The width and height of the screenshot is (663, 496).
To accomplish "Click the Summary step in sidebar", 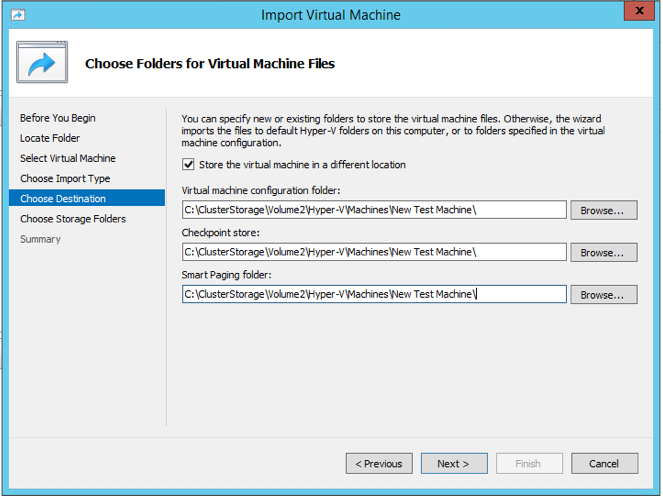I will (40, 239).
